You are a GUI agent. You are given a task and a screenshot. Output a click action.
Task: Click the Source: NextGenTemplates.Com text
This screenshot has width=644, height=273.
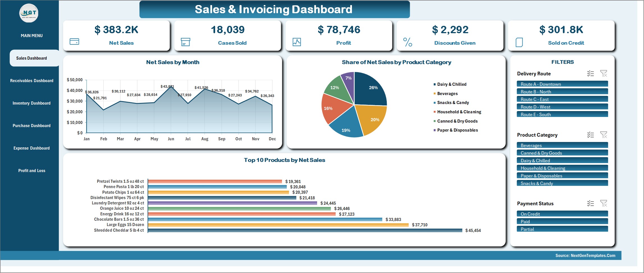pos(585,256)
